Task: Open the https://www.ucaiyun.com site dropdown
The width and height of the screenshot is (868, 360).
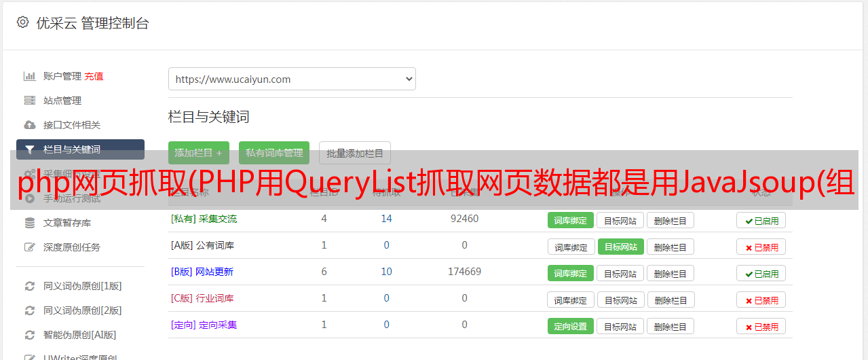Action: click(x=292, y=79)
